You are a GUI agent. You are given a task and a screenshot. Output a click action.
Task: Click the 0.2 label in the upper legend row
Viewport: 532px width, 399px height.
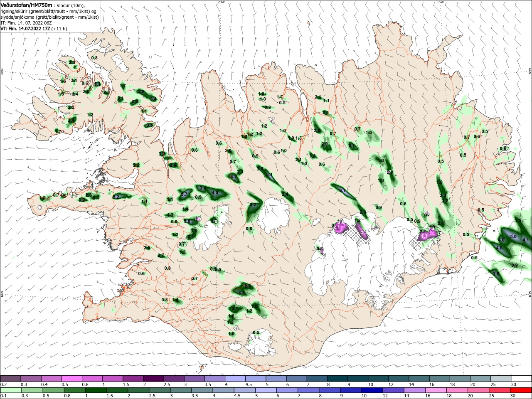click(3, 385)
